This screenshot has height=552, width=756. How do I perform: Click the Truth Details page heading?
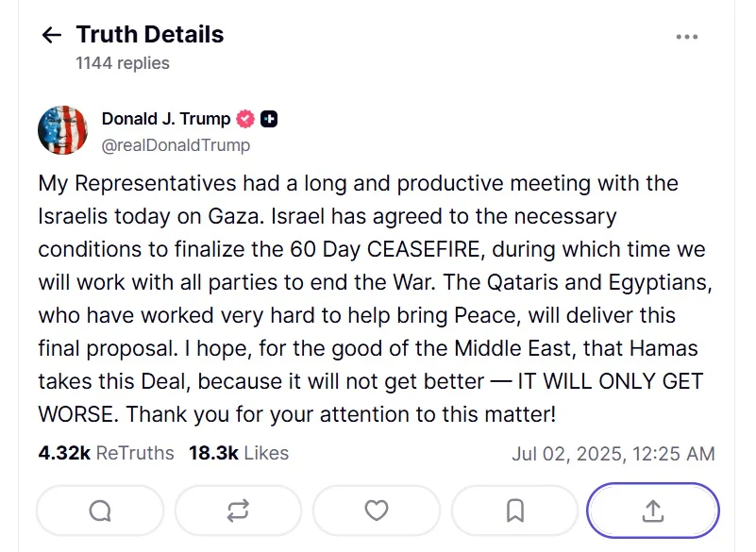coord(150,35)
